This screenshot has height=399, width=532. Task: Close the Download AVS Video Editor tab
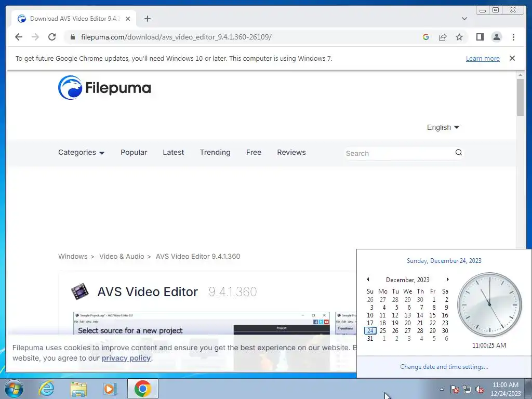coord(128,19)
